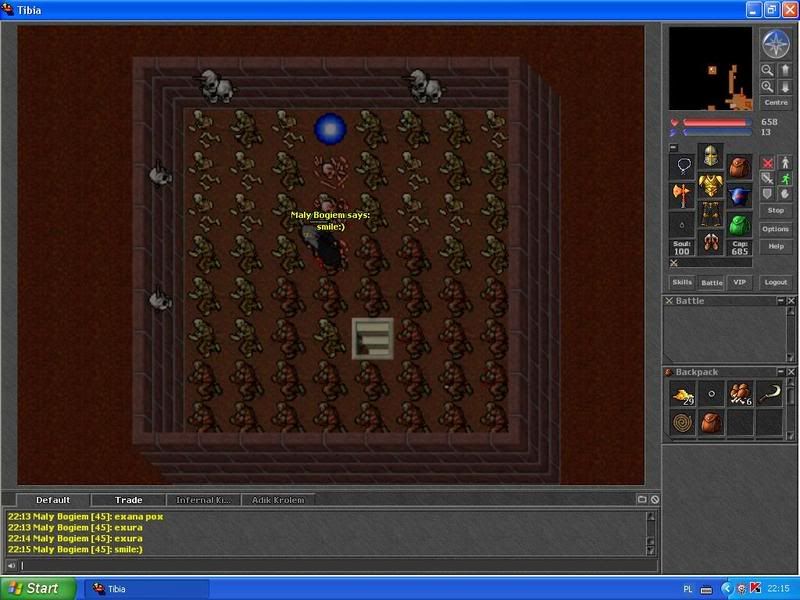Enable balanced fight mode
Screen dimensions: 800x600
tap(767, 178)
